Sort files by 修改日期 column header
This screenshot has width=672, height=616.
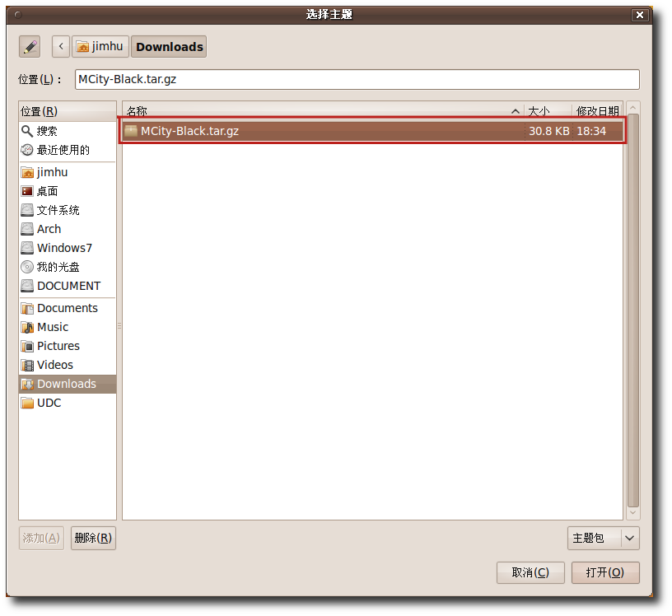[x=597, y=111]
